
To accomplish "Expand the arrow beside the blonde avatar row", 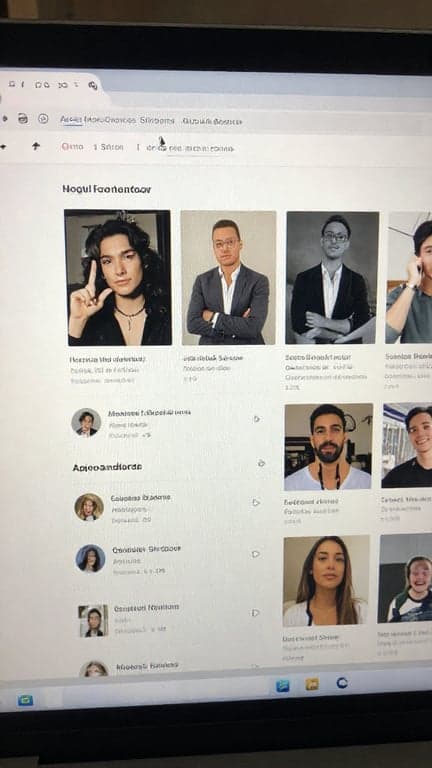I will pyautogui.click(x=256, y=503).
